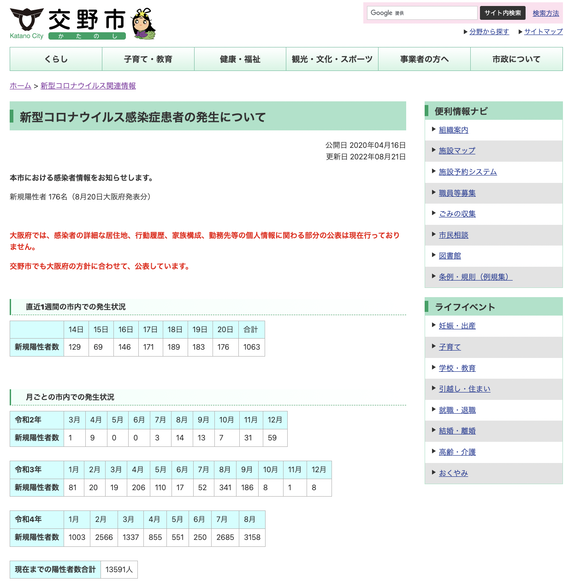Image resolution: width=580 pixels, height=586 pixels.
Task: Click the 新規陽性者 176名 announcement line
Action: coord(80,197)
